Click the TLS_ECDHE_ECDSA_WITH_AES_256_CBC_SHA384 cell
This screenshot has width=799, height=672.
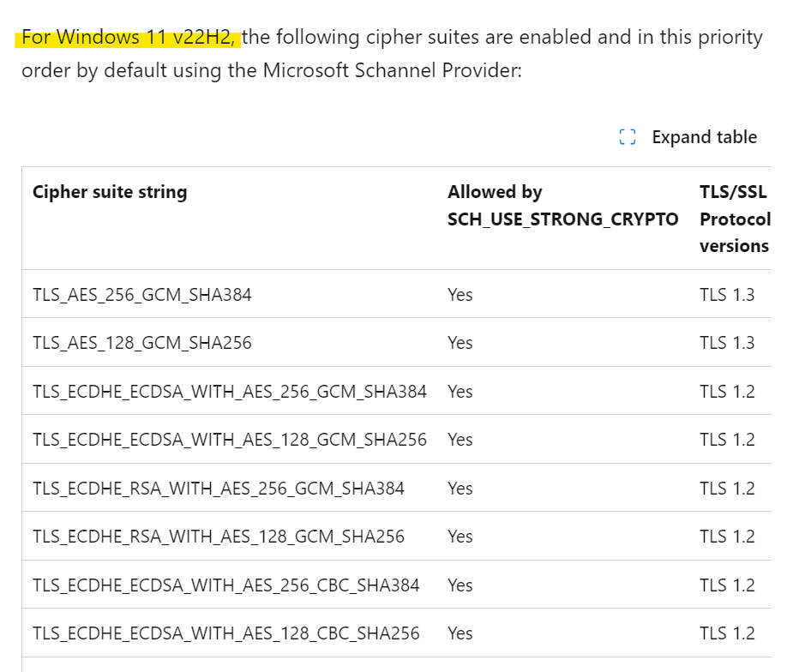(226, 585)
